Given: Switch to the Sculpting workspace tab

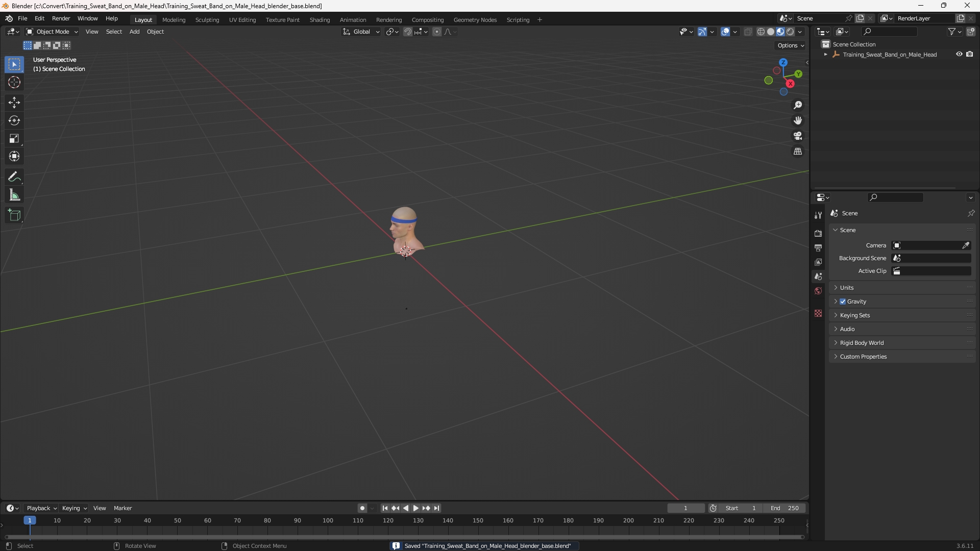Looking at the screenshot, I should pyautogui.click(x=207, y=20).
